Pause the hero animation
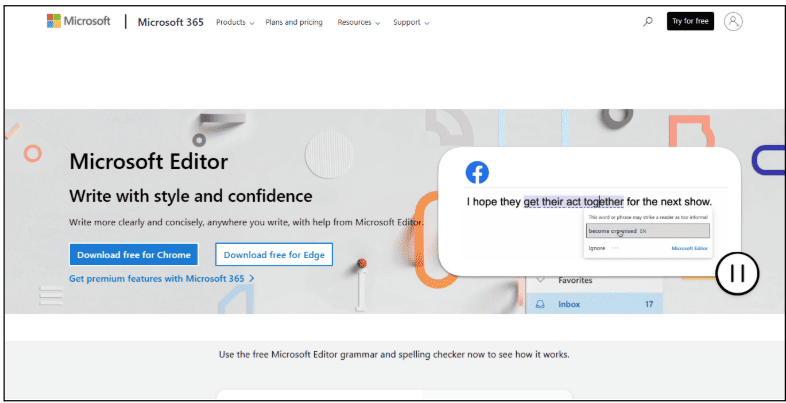The height and width of the screenshot is (403, 786). click(737, 273)
